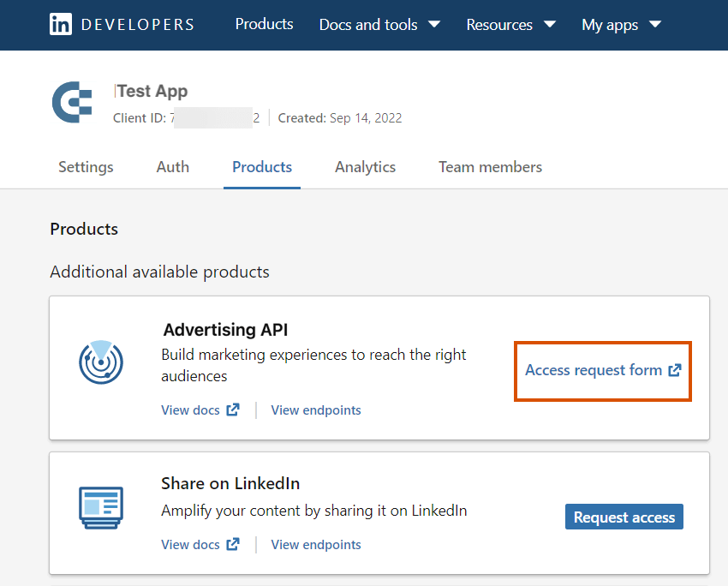
Task: Click the Additional available products heading
Action: point(159,272)
